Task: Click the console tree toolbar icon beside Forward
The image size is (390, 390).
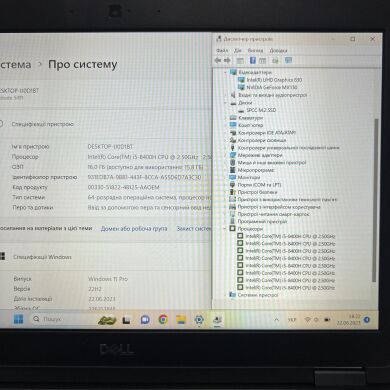Action: tap(240, 61)
